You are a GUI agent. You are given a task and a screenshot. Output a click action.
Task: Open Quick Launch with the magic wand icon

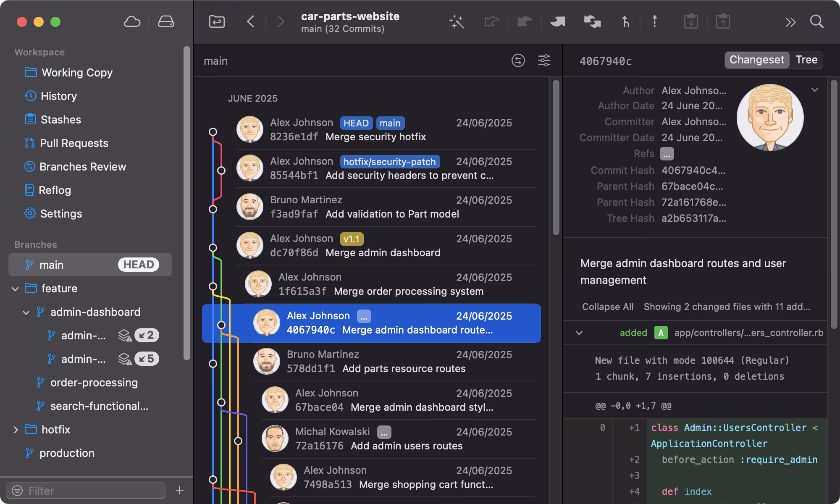point(456,22)
